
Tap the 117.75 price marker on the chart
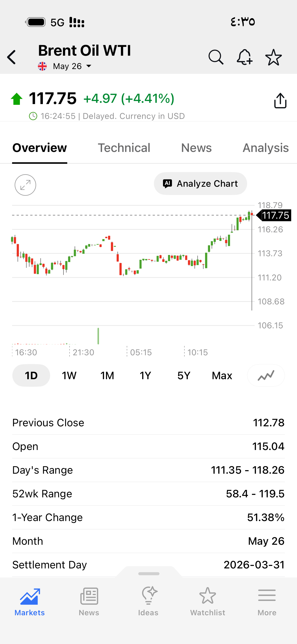(274, 215)
